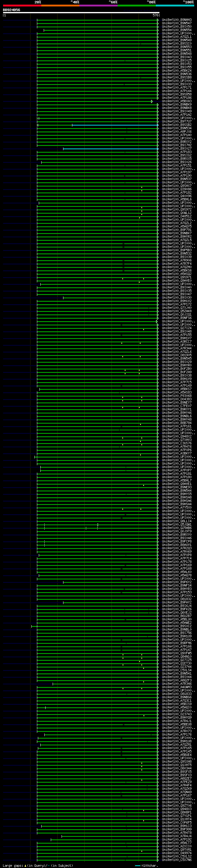Click hit UniRef100_B9P5B3
This screenshot has height=868, width=197.
pyautogui.click(x=177, y=250)
